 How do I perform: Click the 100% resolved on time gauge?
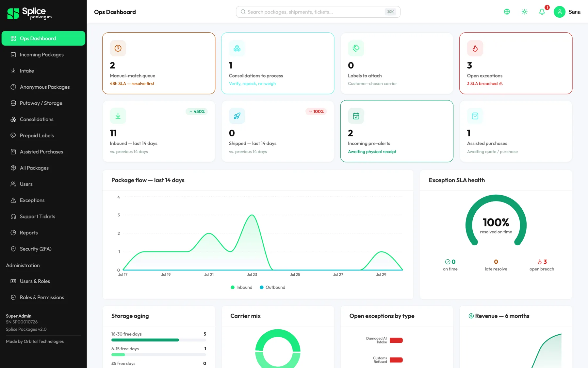pyautogui.click(x=496, y=220)
